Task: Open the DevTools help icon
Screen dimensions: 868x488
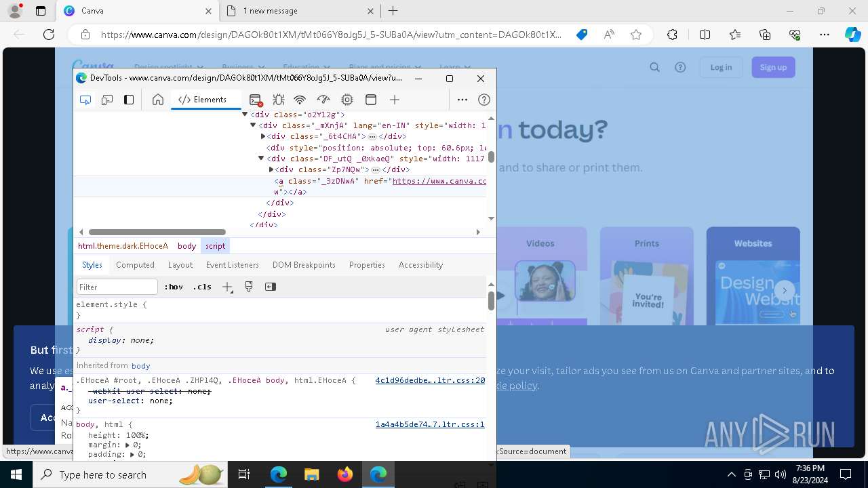Action: click(x=484, y=100)
